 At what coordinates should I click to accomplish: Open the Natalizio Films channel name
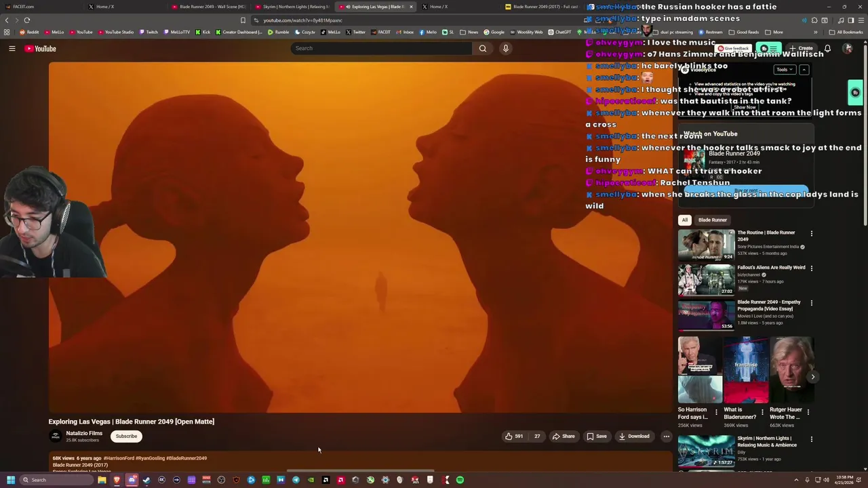84,433
